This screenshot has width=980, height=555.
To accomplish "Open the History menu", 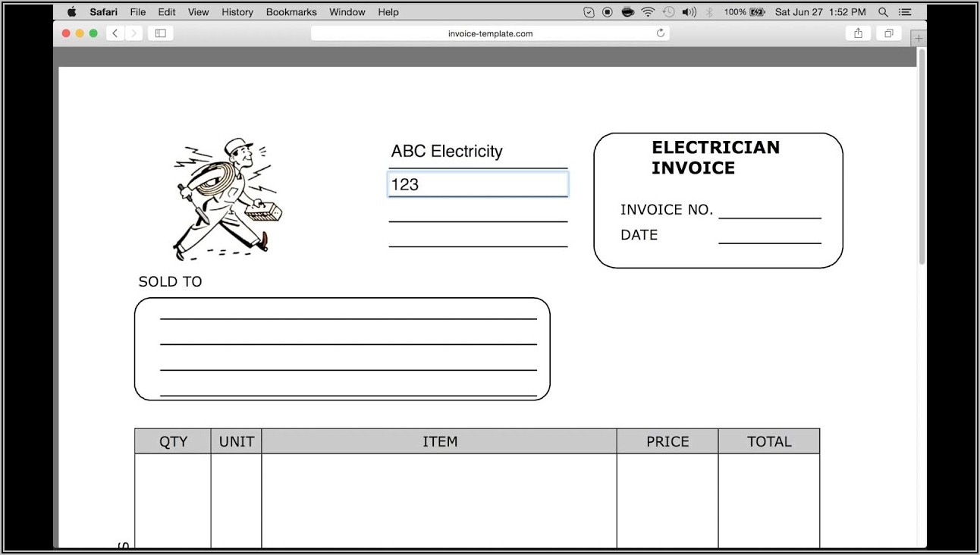I will point(237,12).
